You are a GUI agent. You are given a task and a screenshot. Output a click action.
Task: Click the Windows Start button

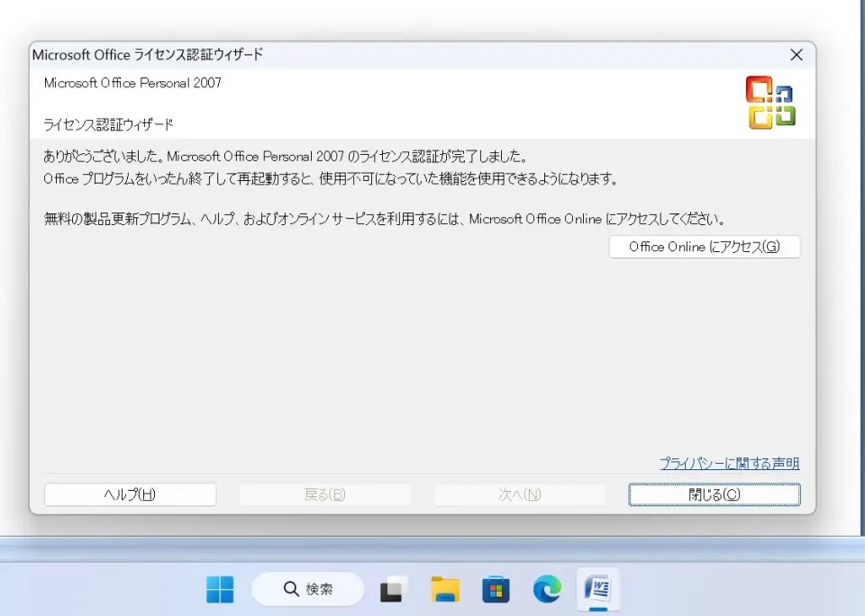point(219,590)
